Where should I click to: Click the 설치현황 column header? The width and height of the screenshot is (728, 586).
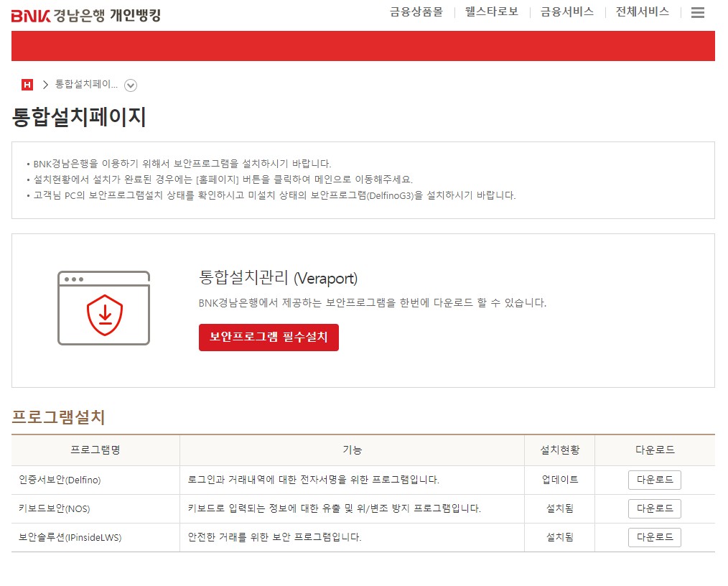point(560,450)
